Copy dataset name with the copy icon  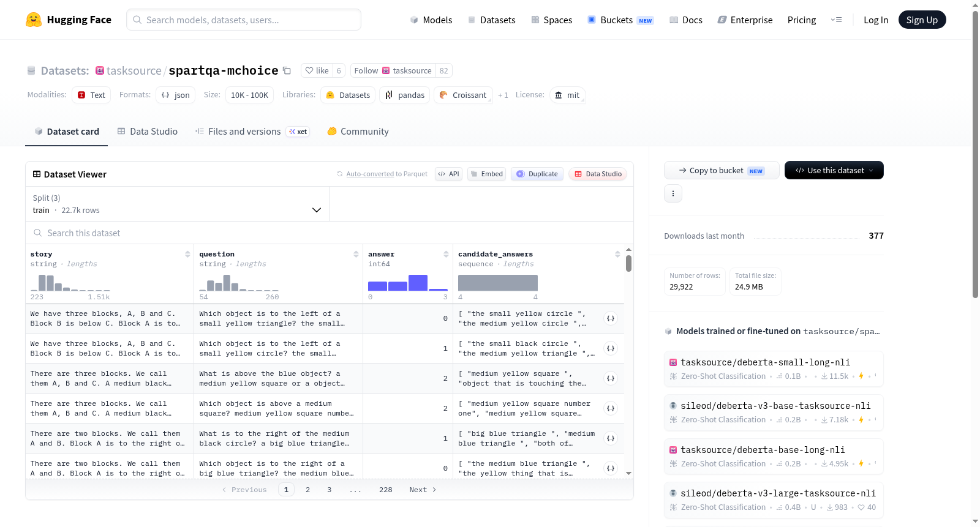click(x=287, y=70)
